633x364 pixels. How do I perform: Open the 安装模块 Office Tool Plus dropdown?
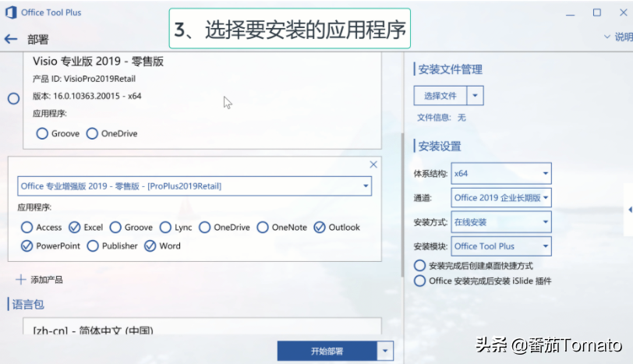point(501,246)
